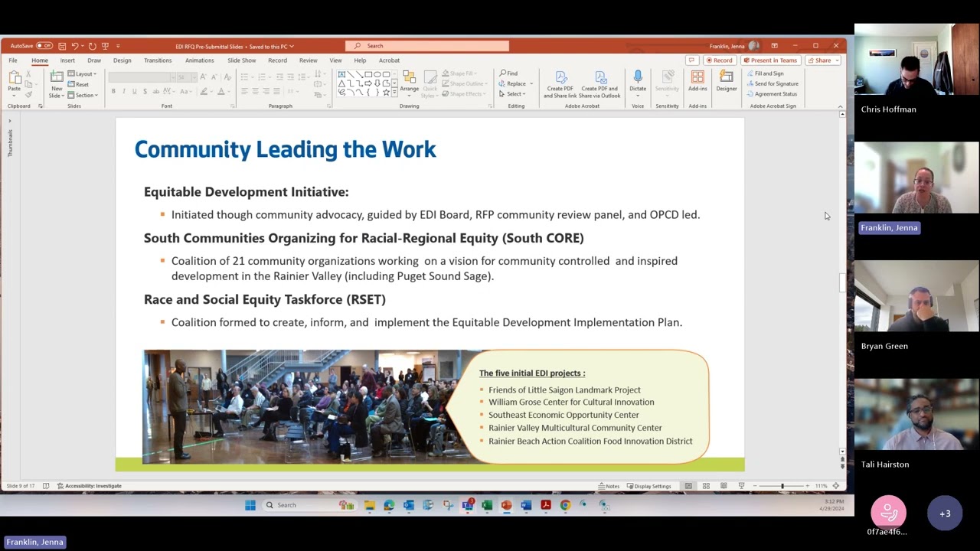This screenshot has width=980, height=551.
Task: Click the Format Painter brush icon
Action: (x=28, y=94)
